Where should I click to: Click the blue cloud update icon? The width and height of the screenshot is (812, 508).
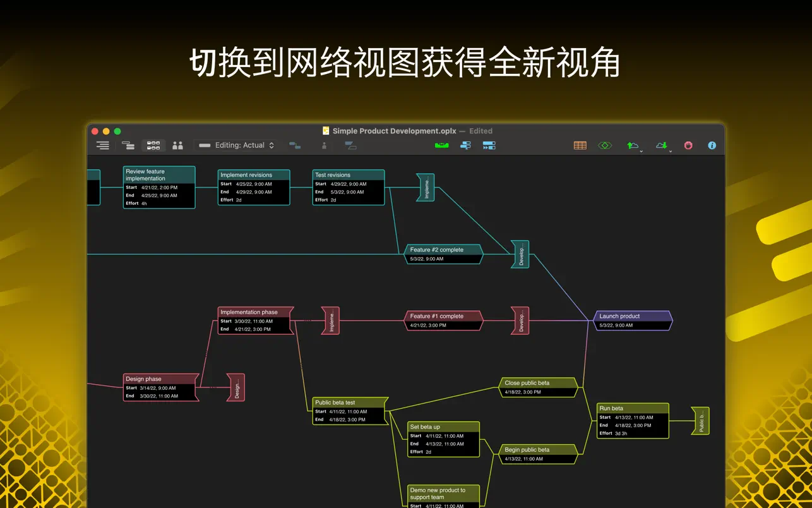coord(661,145)
